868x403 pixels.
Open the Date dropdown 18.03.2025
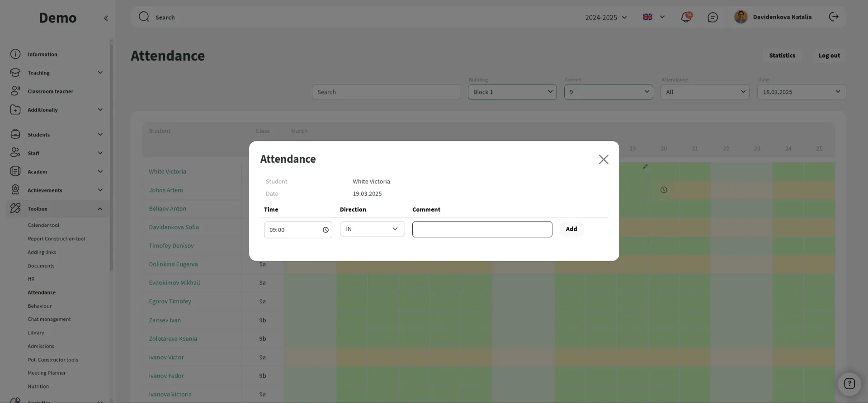click(x=801, y=92)
